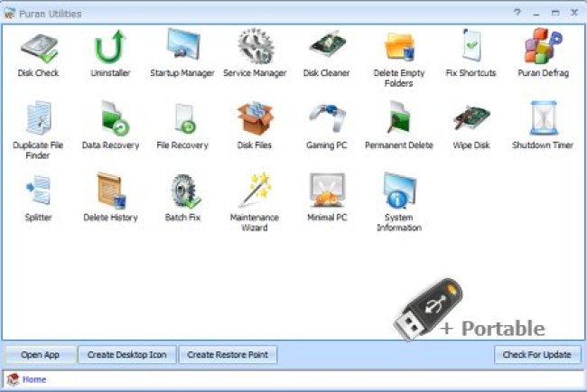Select the Wipe Disk icon
The width and height of the screenshot is (587, 392).
(x=471, y=117)
